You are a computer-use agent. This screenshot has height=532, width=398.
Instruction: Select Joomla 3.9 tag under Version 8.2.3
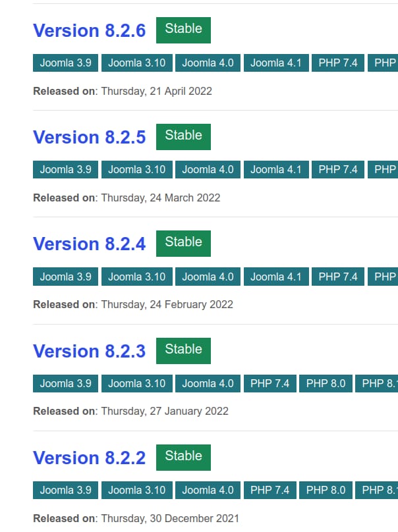pos(65,383)
